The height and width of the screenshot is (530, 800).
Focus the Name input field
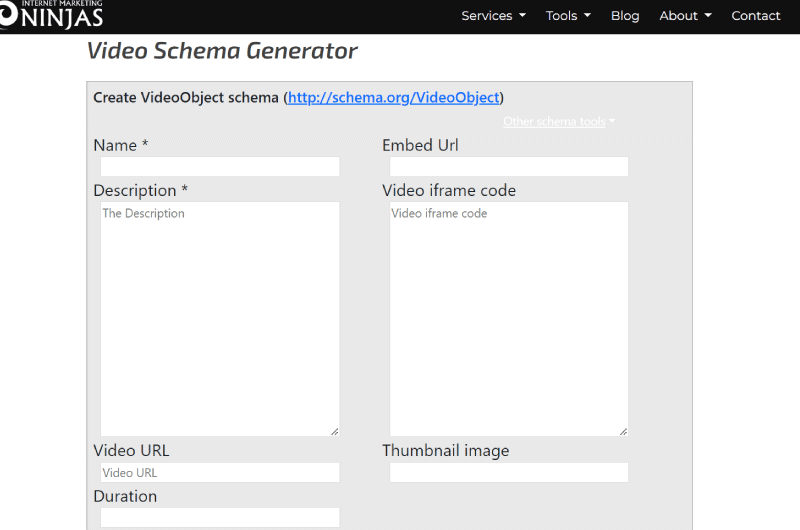(220, 167)
